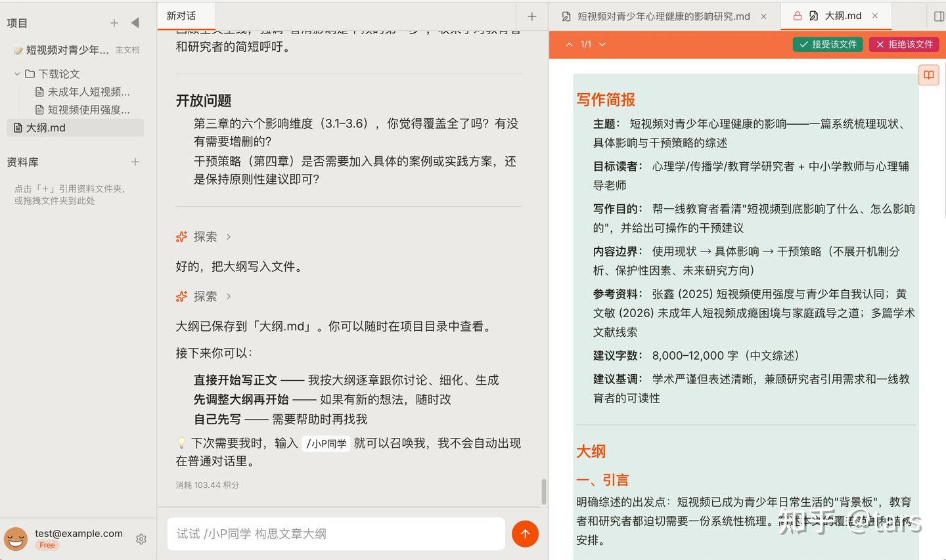
Task: Close the 大纲.md tab
Action: tap(875, 16)
